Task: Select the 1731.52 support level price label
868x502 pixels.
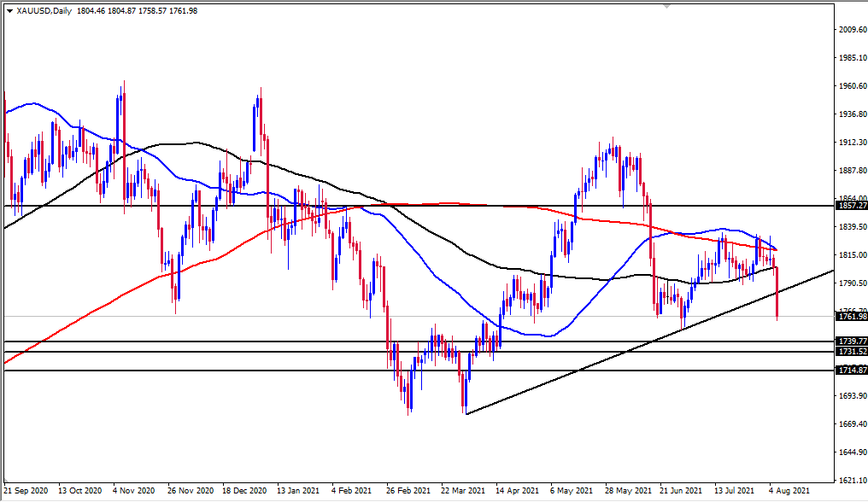Action: click(x=853, y=352)
